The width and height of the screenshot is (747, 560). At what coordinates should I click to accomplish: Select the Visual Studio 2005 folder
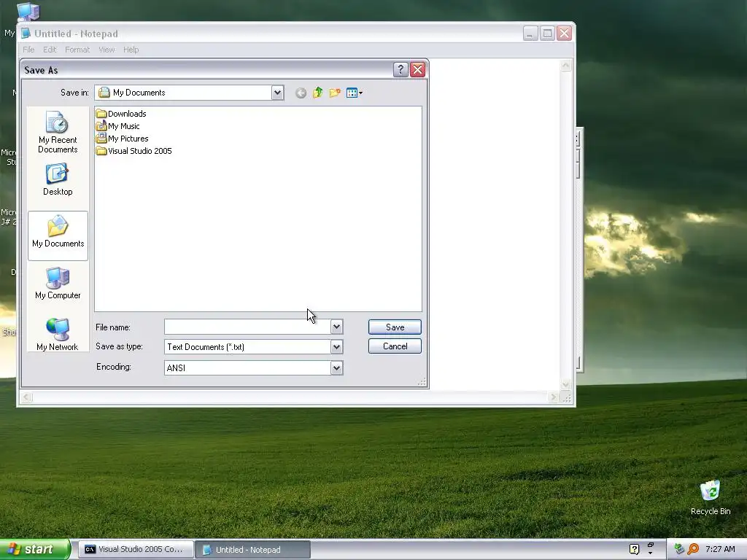(x=133, y=150)
